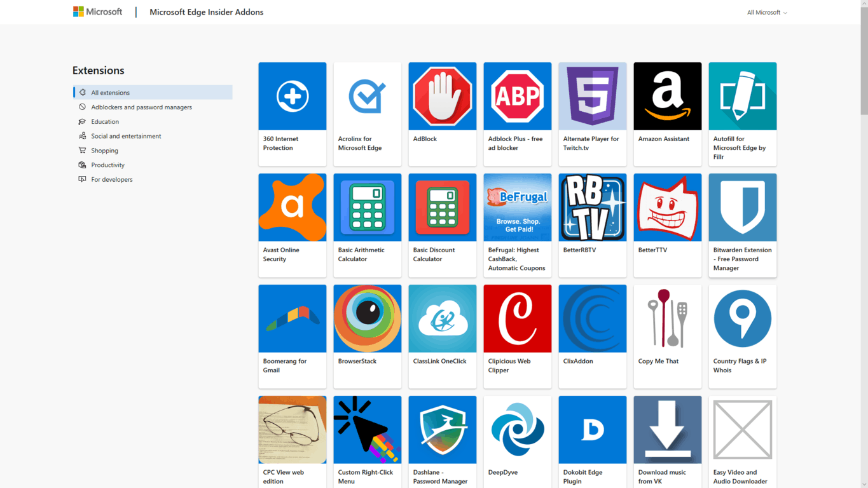868x488 pixels.
Task: Open the Microsoft Edge Insider Addons link
Action: (x=206, y=12)
